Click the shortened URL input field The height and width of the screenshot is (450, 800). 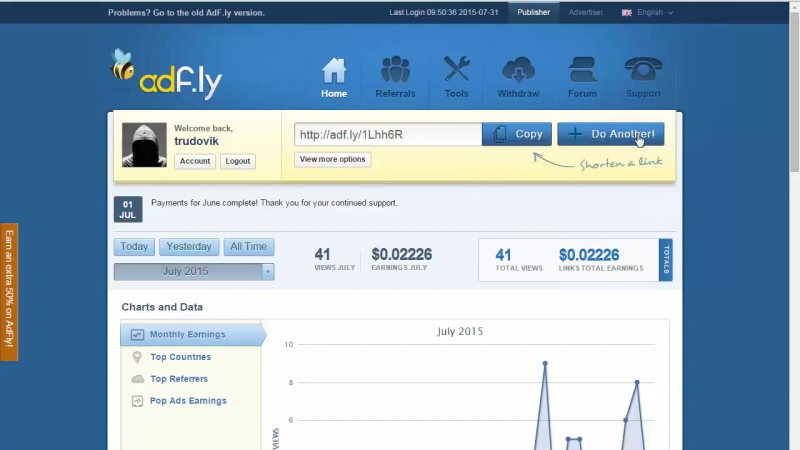[x=388, y=134]
